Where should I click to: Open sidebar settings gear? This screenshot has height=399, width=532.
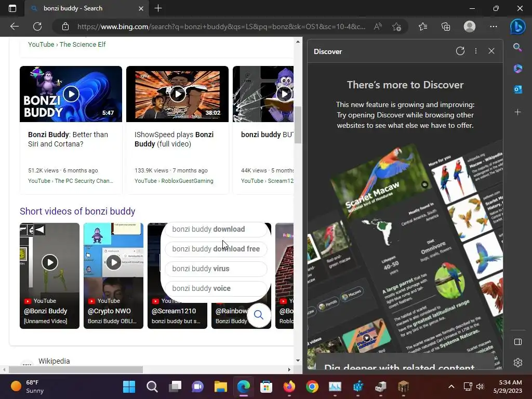pos(518,362)
